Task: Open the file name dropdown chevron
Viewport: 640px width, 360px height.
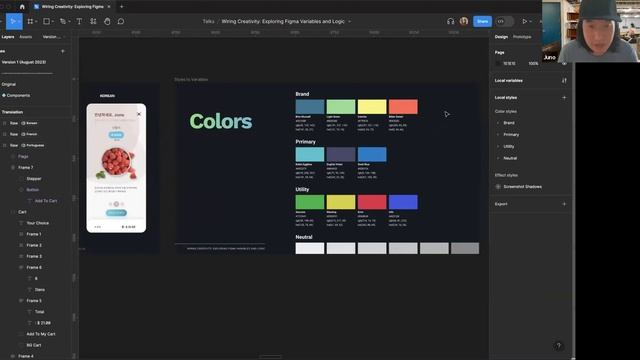Action: (349, 22)
